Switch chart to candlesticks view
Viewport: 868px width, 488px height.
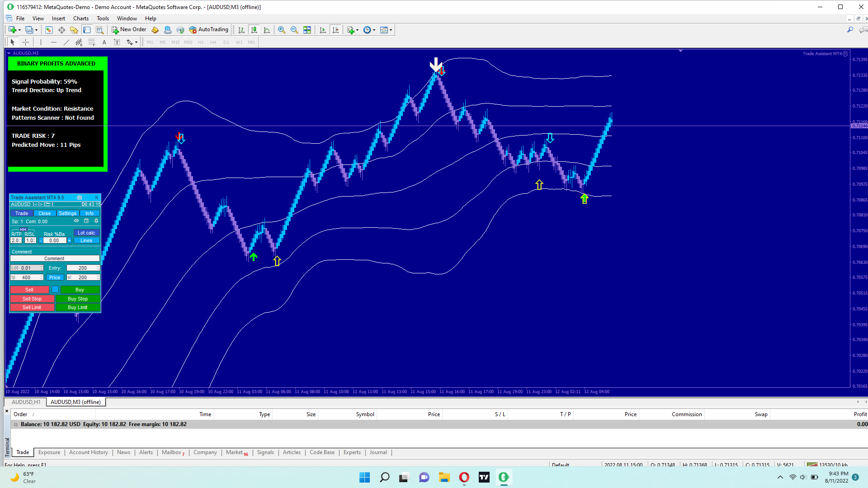(x=254, y=30)
